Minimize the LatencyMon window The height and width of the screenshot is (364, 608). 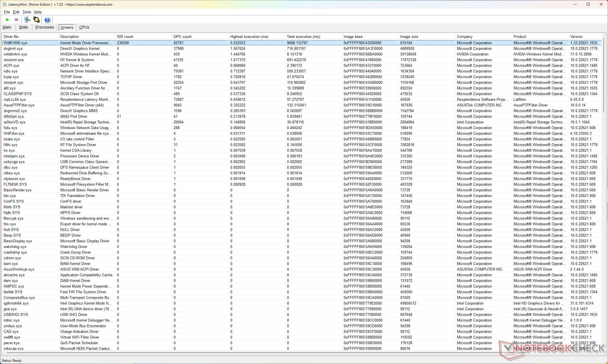575,4
